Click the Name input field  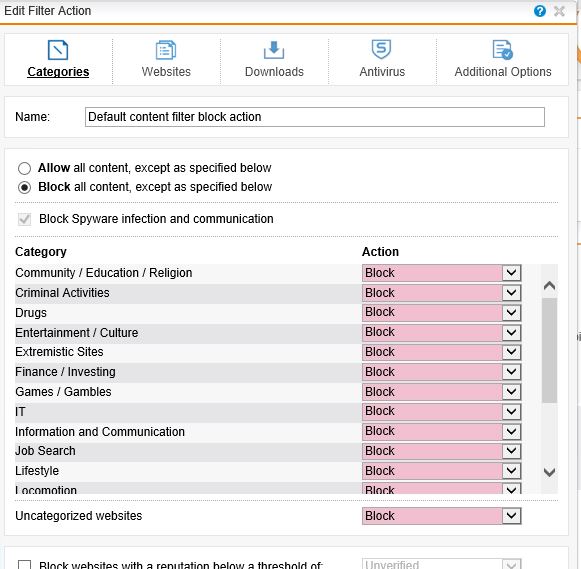[315, 117]
